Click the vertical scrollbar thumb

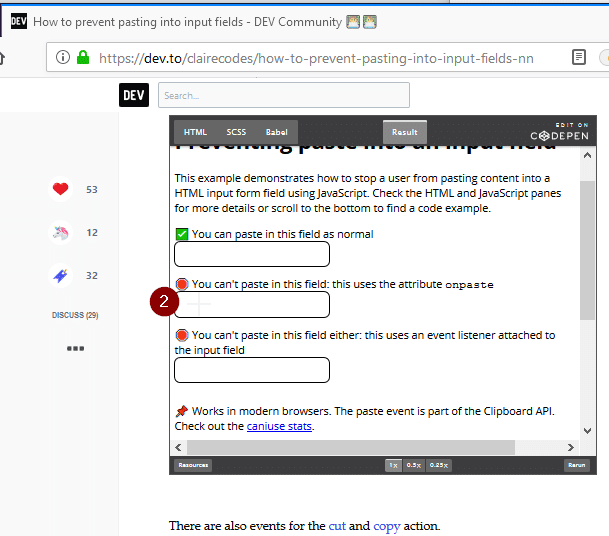(587, 250)
